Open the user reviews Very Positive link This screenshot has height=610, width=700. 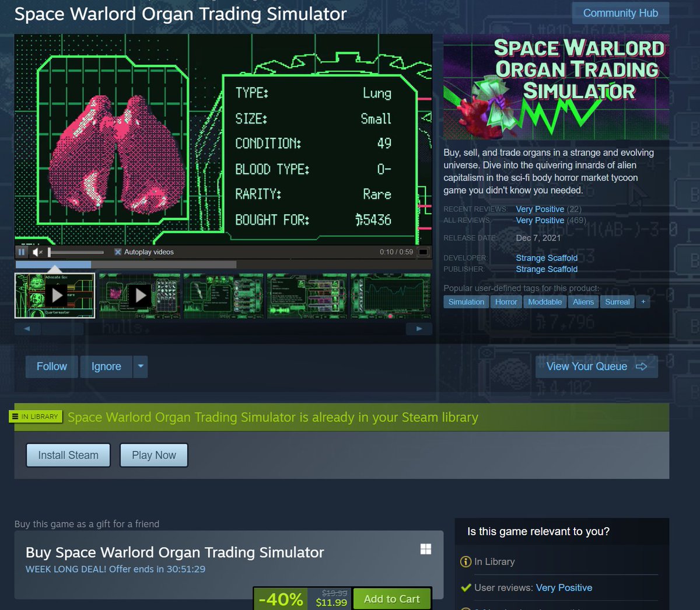[x=564, y=588]
